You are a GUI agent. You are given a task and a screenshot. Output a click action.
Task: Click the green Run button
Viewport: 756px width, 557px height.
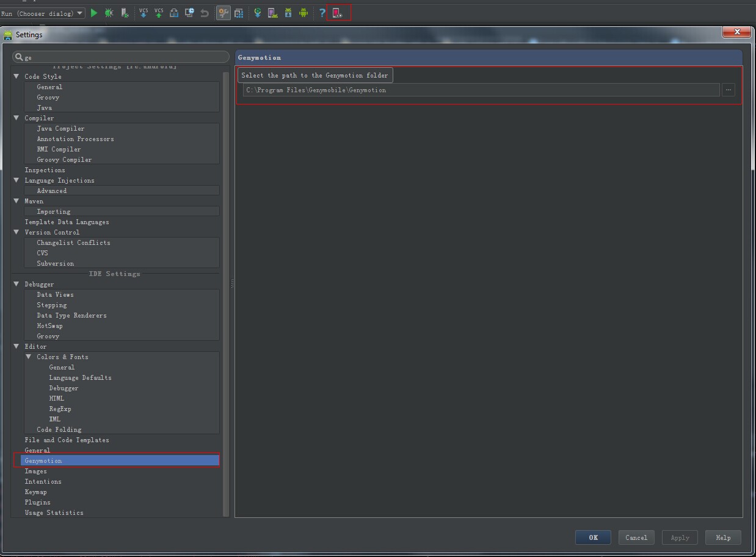(x=94, y=13)
